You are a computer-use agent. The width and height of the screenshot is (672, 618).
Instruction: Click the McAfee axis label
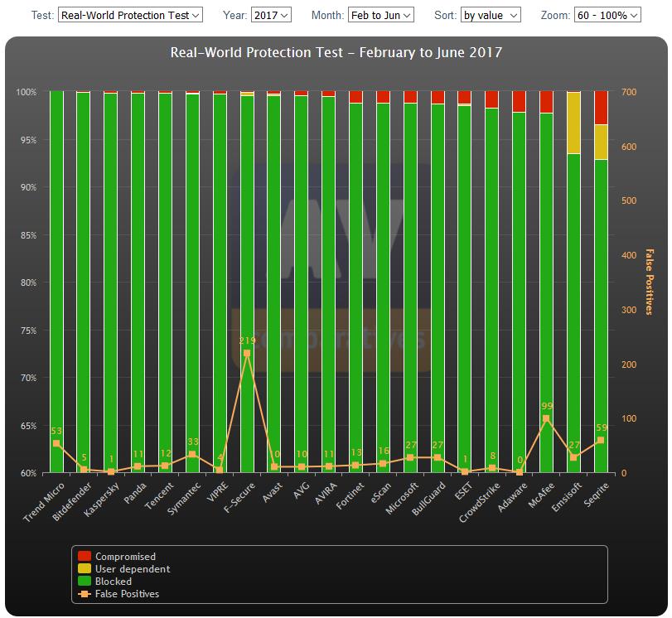(541, 495)
